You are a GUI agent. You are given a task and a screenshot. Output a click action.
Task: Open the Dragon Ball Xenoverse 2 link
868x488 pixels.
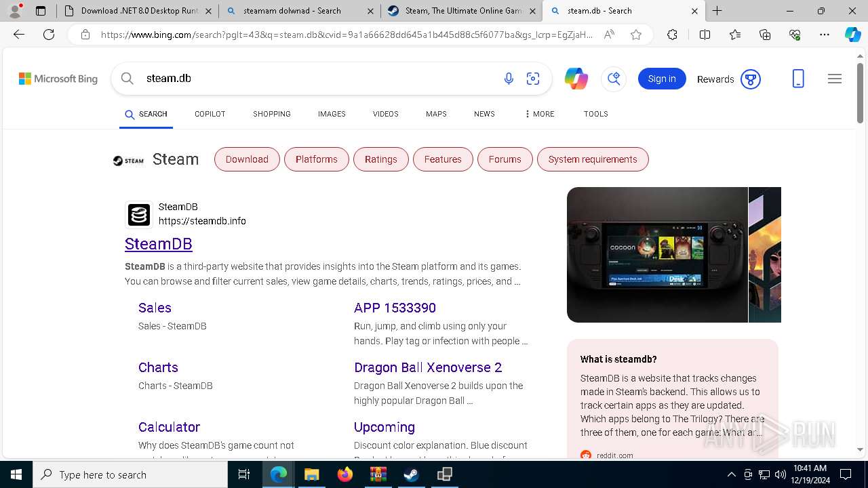[428, 367]
